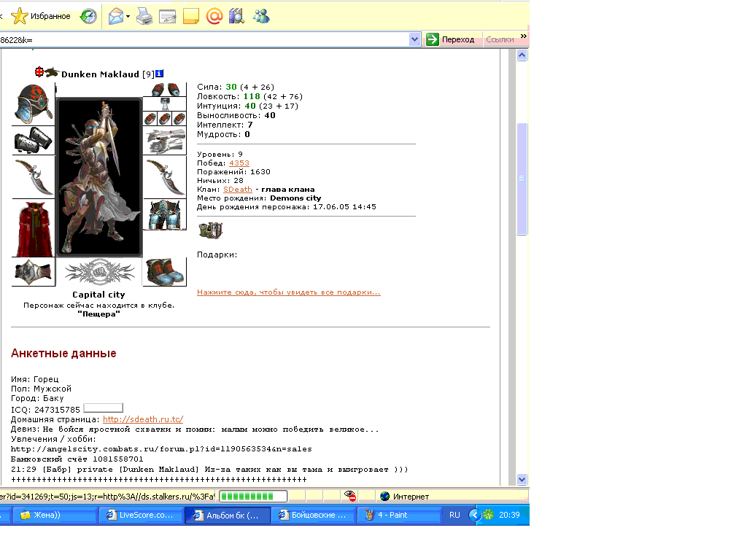Image resolution: width=747 pixels, height=560 pixels.
Task: Click the blue info icon beside Dunken Maklaud
Action: click(160, 74)
